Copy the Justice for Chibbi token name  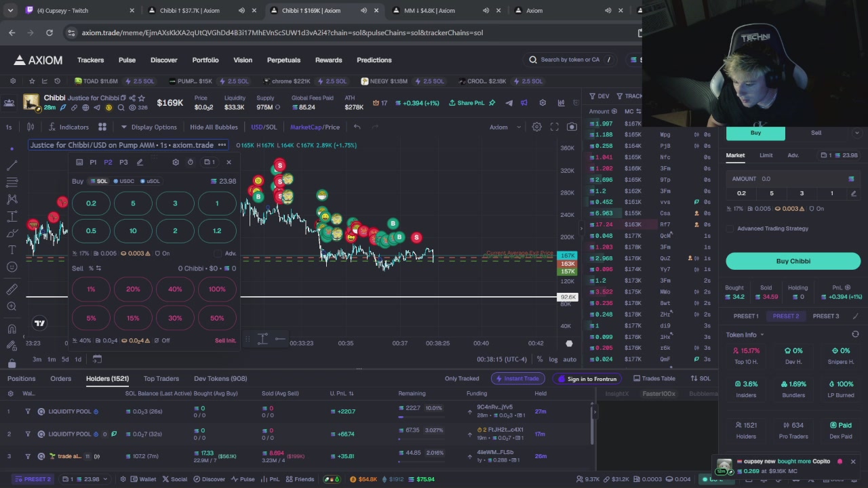[123, 98]
